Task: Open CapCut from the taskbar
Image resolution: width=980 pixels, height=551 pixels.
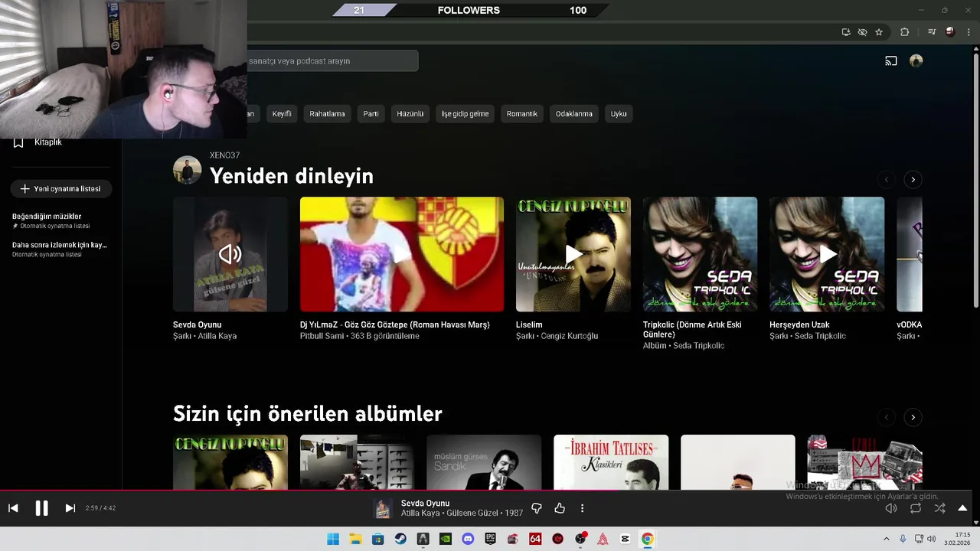Action: [625, 539]
